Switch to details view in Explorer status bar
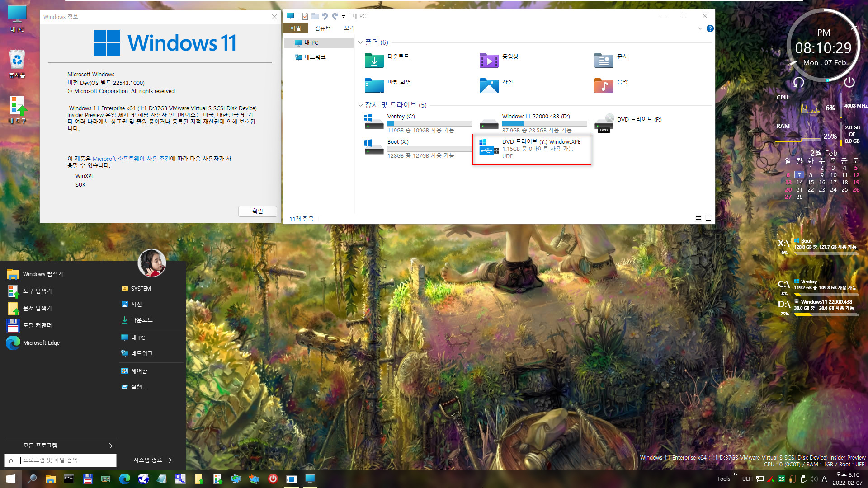868x488 pixels. tap(698, 219)
